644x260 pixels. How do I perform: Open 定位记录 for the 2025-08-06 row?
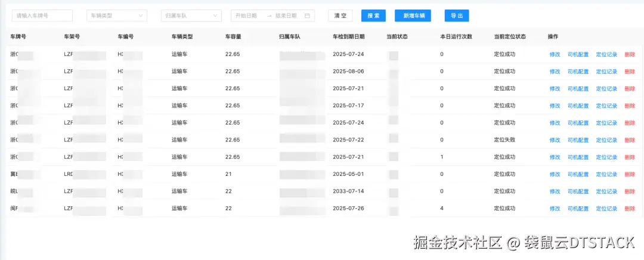606,72
